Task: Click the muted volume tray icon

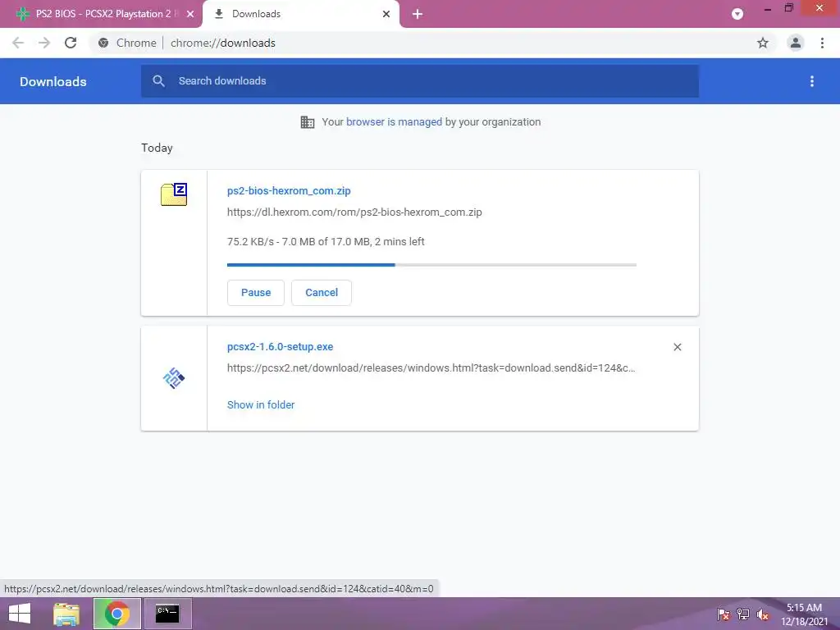Action: click(x=763, y=614)
